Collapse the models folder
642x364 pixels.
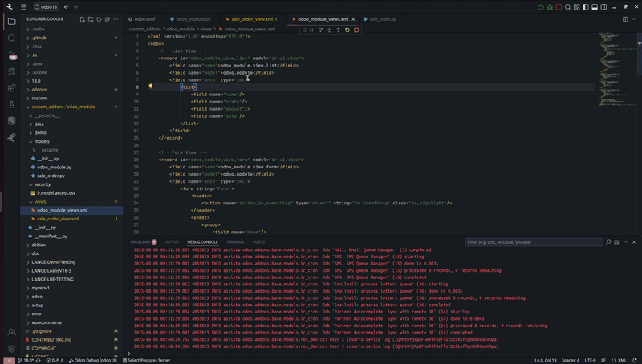(x=42, y=141)
